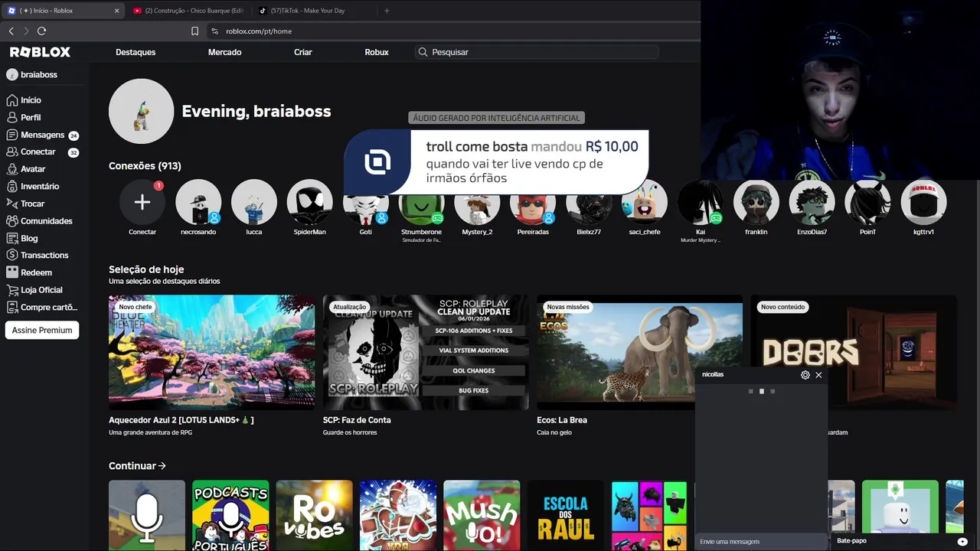980x551 pixels.
Task: Click the Bate-papo new chat plus icon
Action: click(x=962, y=541)
